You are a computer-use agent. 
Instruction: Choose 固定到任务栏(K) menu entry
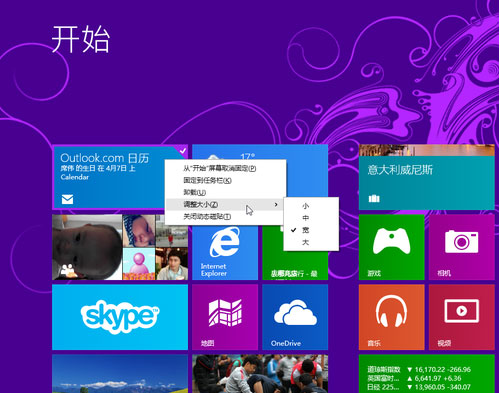226,180
